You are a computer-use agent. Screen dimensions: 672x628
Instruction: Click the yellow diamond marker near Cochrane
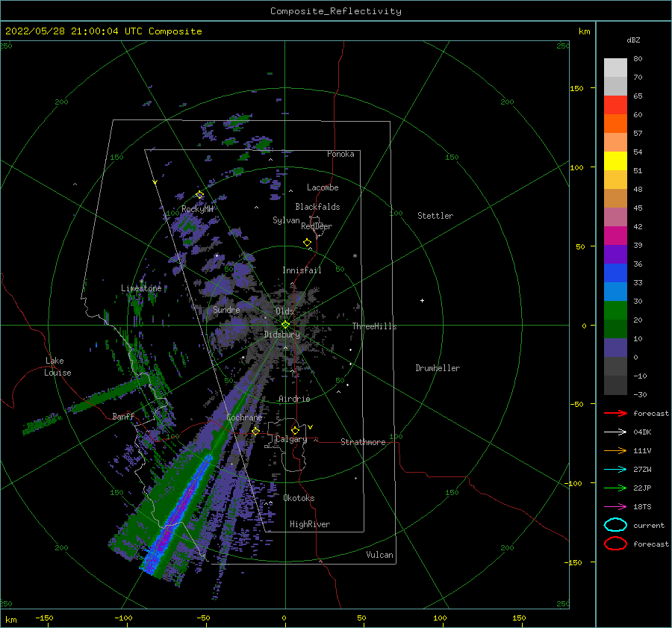click(x=256, y=431)
